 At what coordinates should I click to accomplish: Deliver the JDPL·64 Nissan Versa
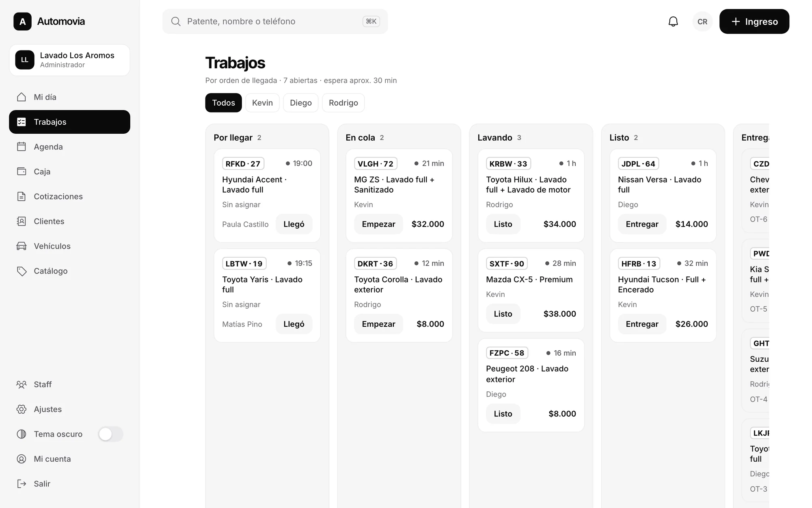click(x=642, y=224)
